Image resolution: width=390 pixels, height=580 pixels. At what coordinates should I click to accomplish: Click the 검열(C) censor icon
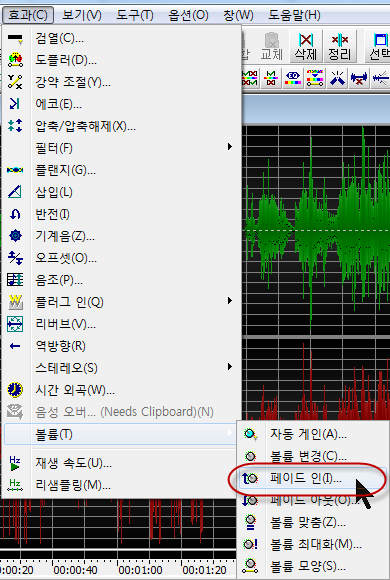[15, 38]
